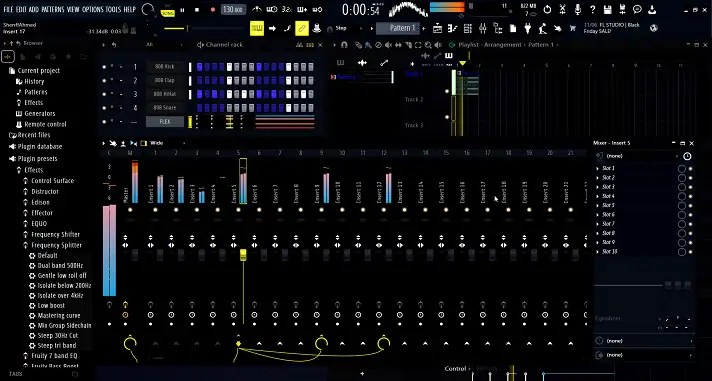The image size is (712, 381).
Task: Select the playlist mute tool icon
Action: point(388,45)
